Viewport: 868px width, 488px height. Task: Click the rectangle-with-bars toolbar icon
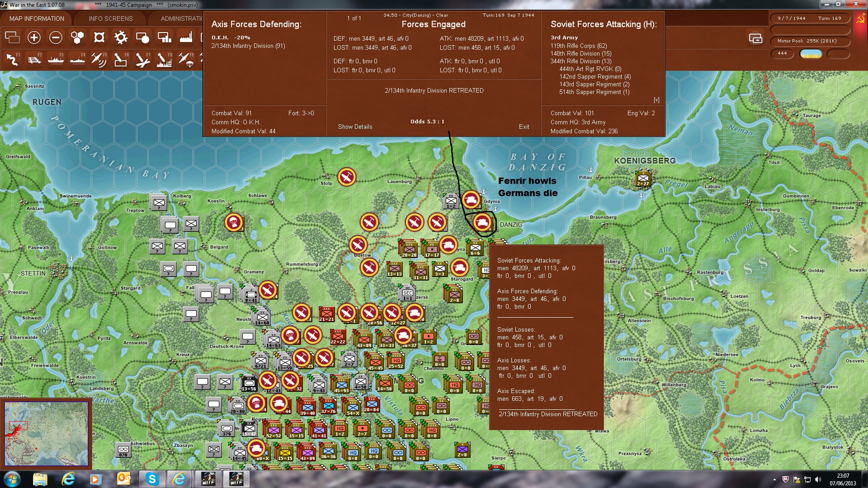164,38
